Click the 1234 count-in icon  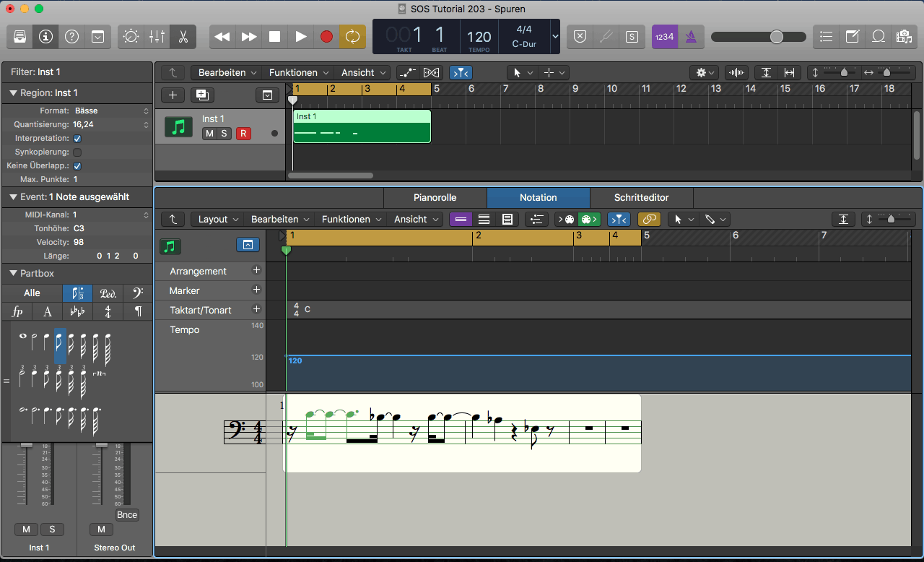tap(664, 36)
